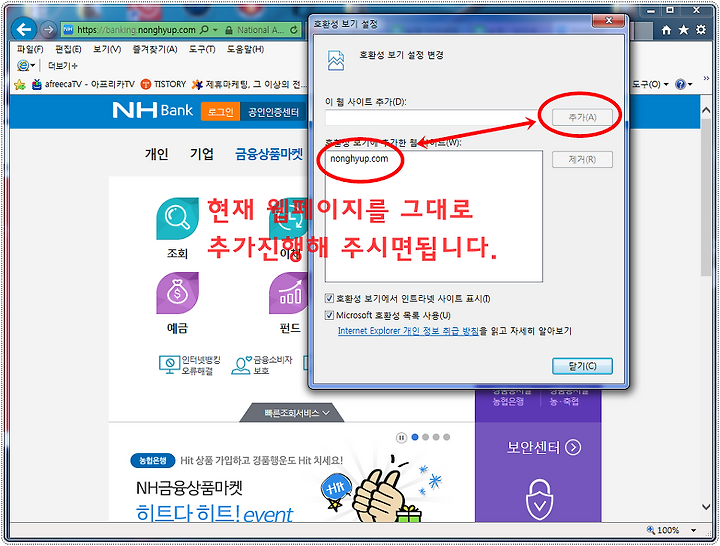Select the 기업 tab
Image resolution: width=720 pixels, height=546 pixels.
click(x=202, y=153)
